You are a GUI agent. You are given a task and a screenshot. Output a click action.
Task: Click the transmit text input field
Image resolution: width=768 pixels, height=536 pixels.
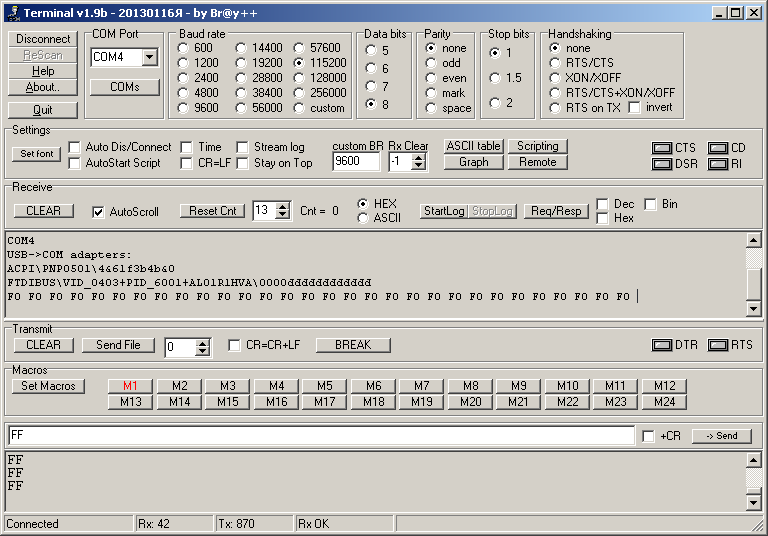point(320,436)
